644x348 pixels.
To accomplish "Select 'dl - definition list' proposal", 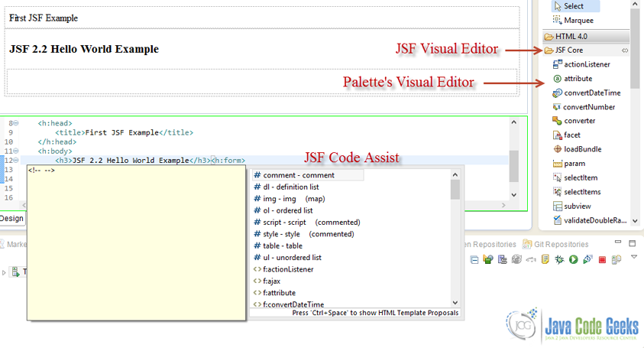I will tap(286, 187).
